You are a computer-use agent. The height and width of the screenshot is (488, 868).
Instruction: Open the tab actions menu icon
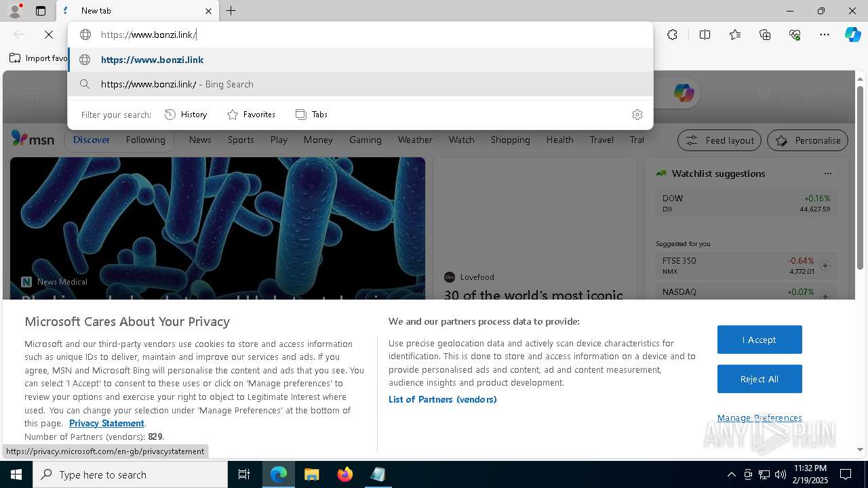point(41,11)
